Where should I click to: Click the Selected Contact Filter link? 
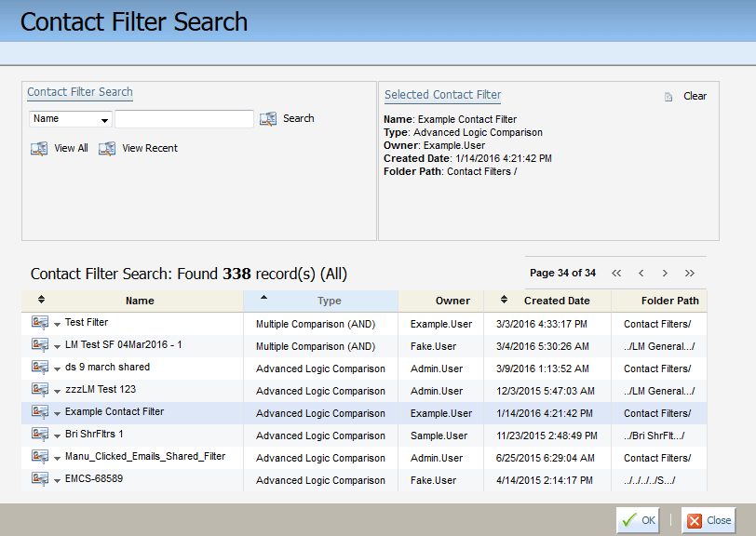[x=442, y=95]
